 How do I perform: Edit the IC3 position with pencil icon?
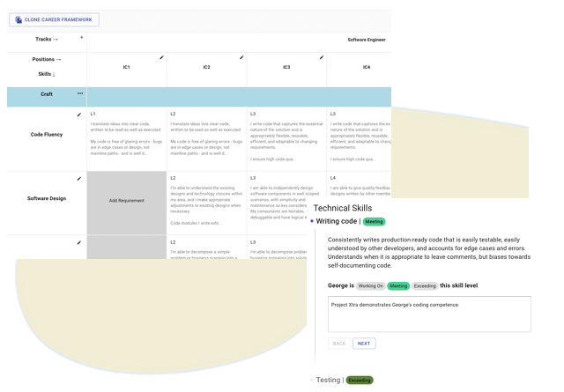coord(322,58)
